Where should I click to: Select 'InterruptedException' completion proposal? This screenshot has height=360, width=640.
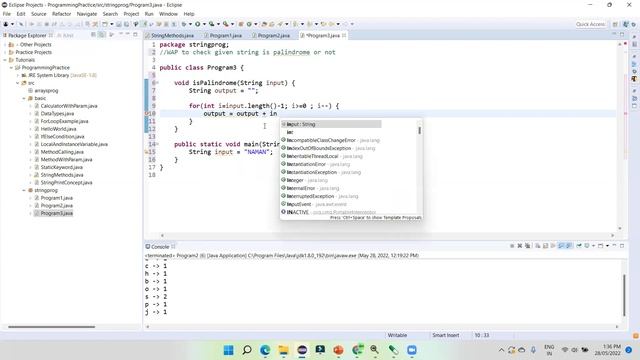click(322, 196)
